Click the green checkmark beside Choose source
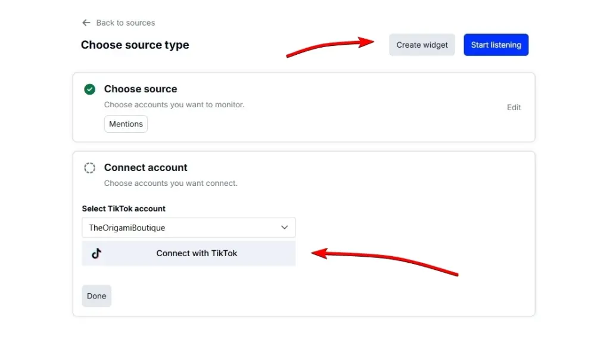 point(89,89)
